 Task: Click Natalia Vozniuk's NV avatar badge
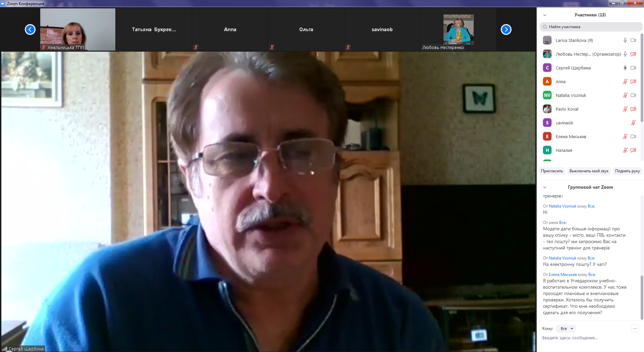pyautogui.click(x=547, y=95)
